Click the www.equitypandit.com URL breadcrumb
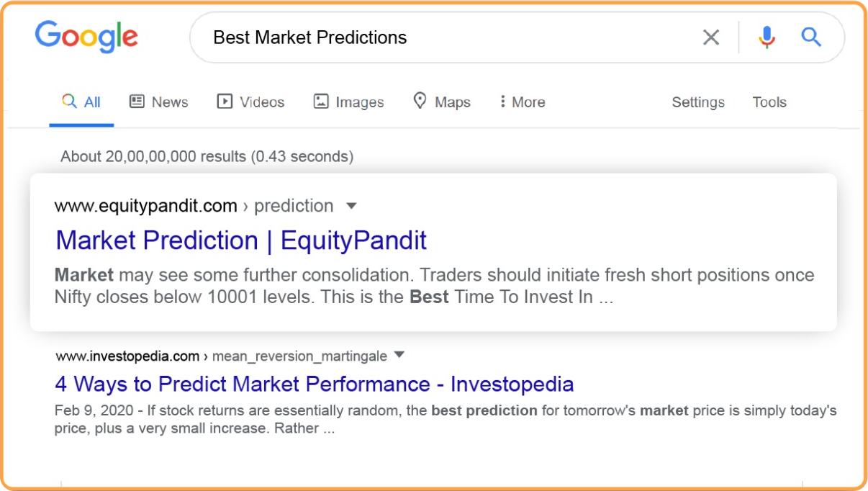The image size is (868, 491). click(146, 206)
